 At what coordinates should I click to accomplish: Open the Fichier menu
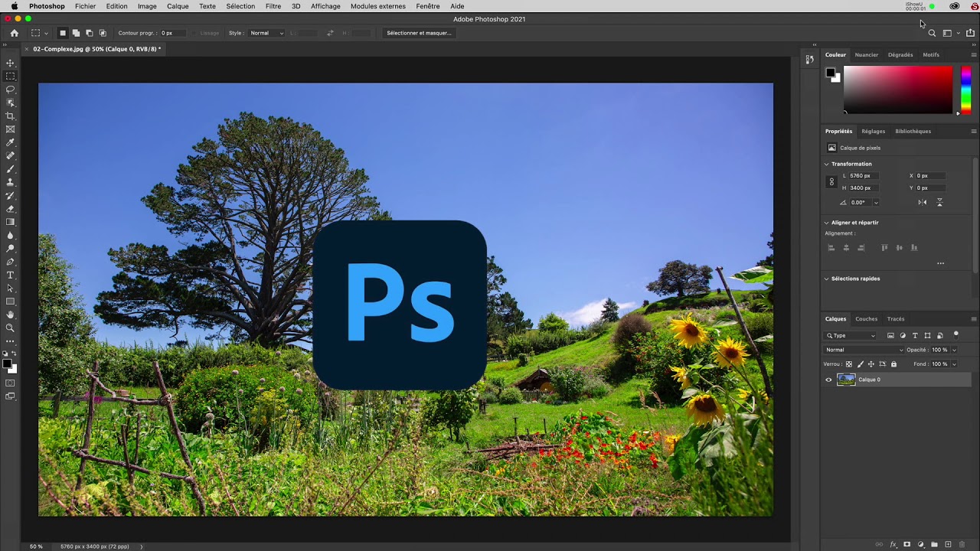pyautogui.click(x=85, y=6)
